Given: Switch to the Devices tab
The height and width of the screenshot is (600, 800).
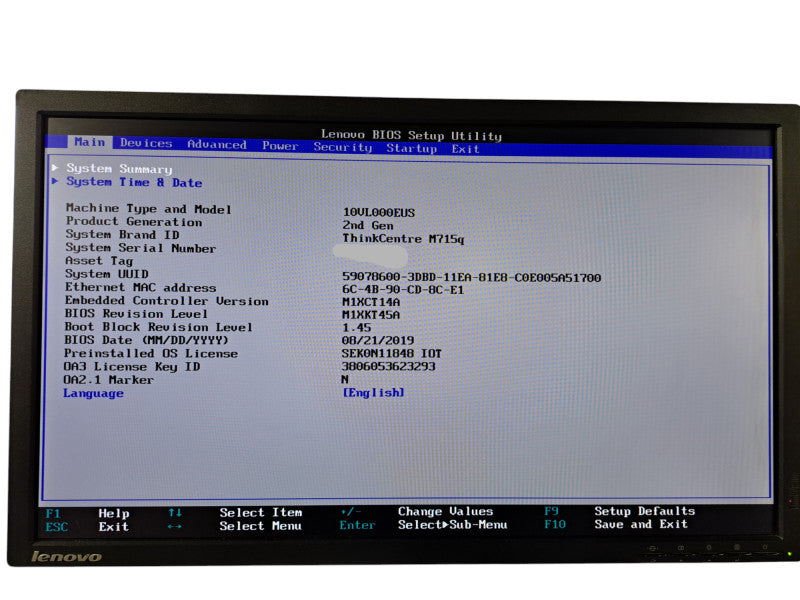Looking at the screenshot, I should point(146,143).
